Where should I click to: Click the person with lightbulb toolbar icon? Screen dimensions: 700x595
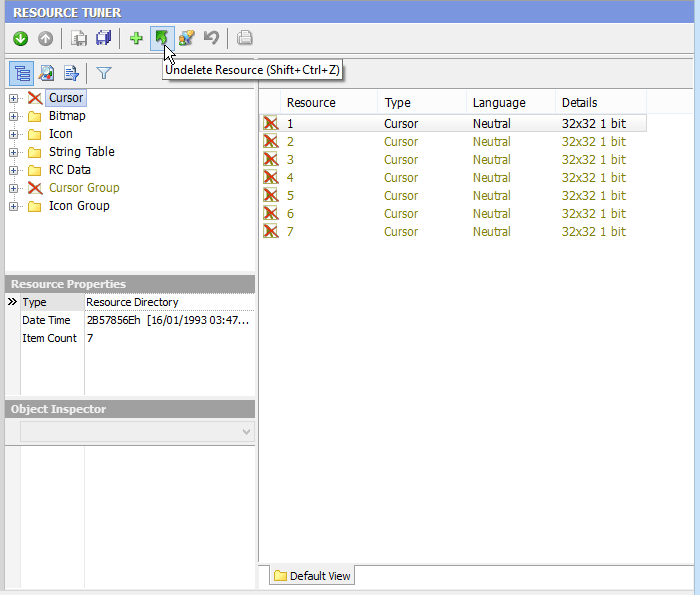(186, 38)
